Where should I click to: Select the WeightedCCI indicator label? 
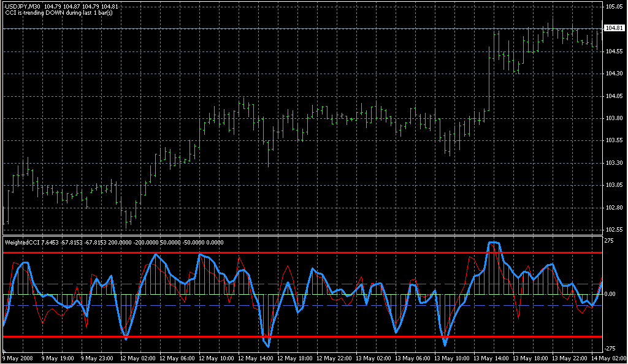point(21,242)
